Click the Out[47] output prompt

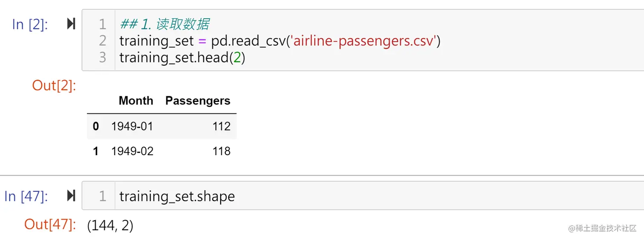[x=50, y=225]
